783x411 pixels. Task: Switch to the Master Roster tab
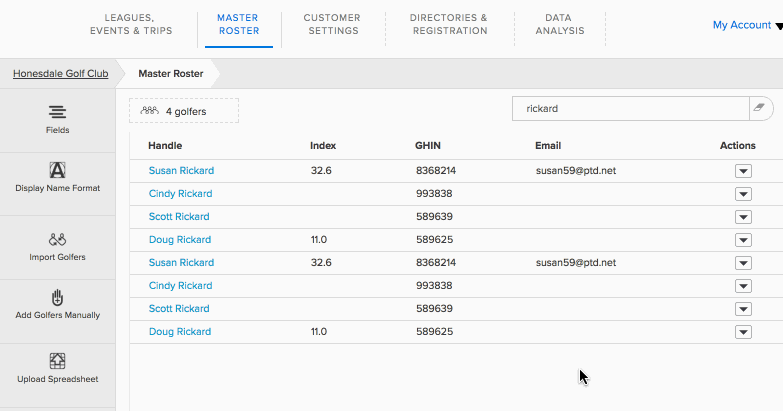(x=239, y=24)
